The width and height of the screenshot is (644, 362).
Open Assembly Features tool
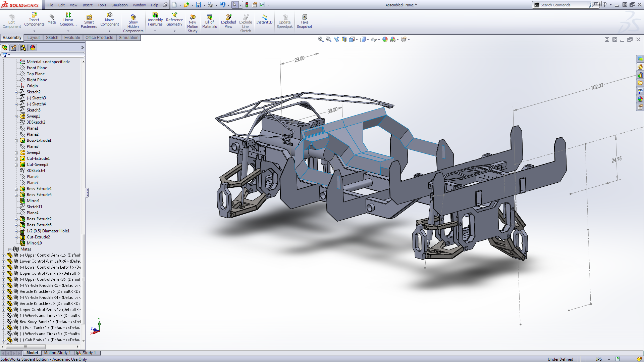point(155,19)
